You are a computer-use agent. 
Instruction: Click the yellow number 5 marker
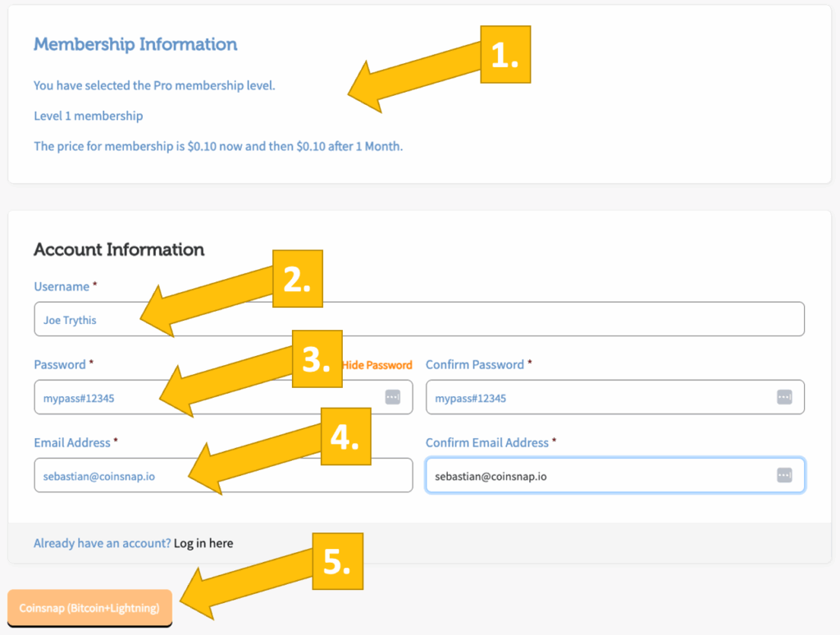(337, 561)
